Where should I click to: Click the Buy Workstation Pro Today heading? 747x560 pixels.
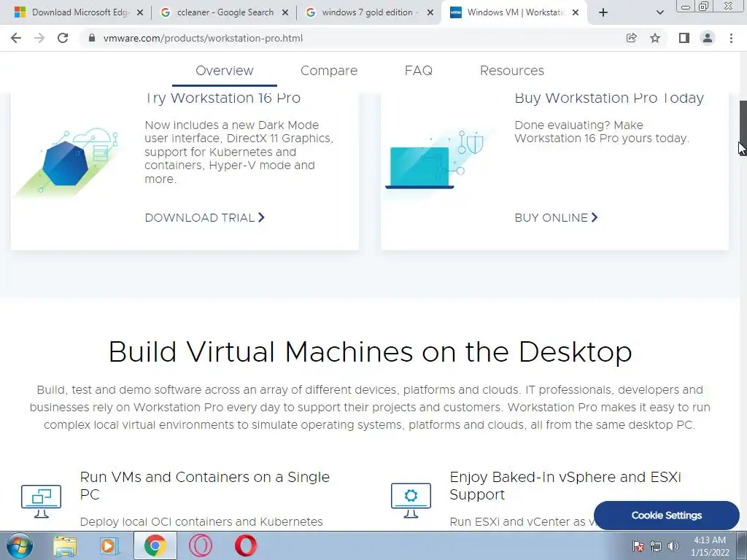point(609,98)
